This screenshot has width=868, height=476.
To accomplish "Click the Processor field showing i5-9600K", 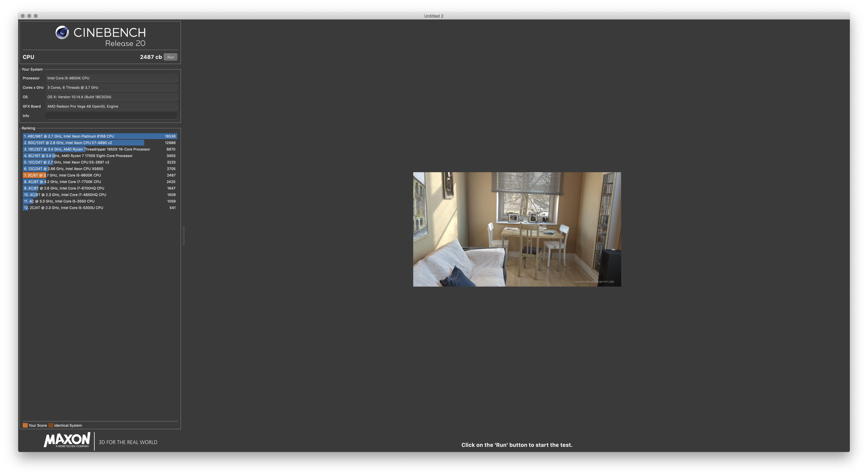I will click(x=111, y=78).
